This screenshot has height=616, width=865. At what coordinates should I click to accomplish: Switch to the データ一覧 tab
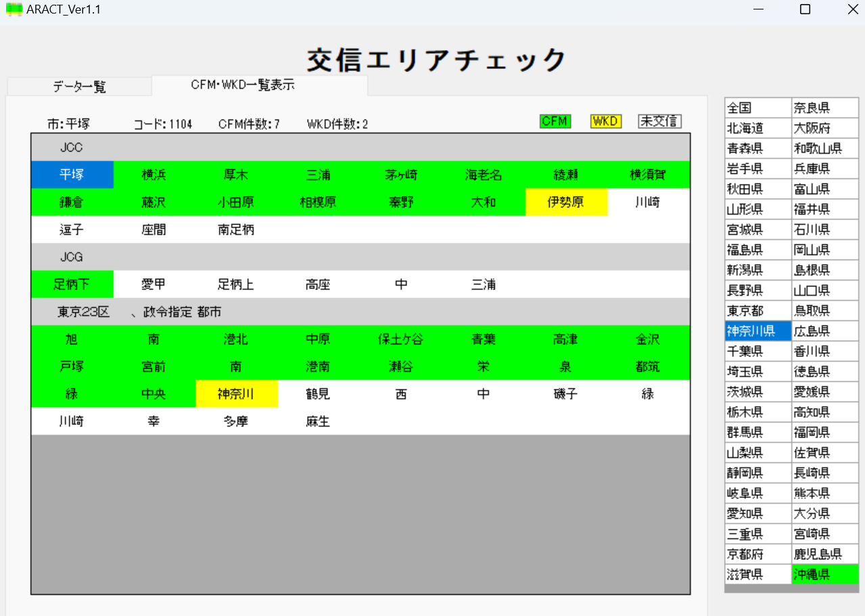pos(79,87)
